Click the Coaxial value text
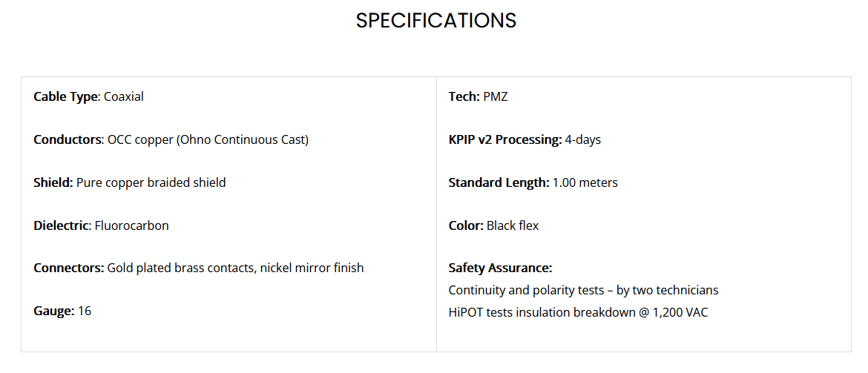 123,97
